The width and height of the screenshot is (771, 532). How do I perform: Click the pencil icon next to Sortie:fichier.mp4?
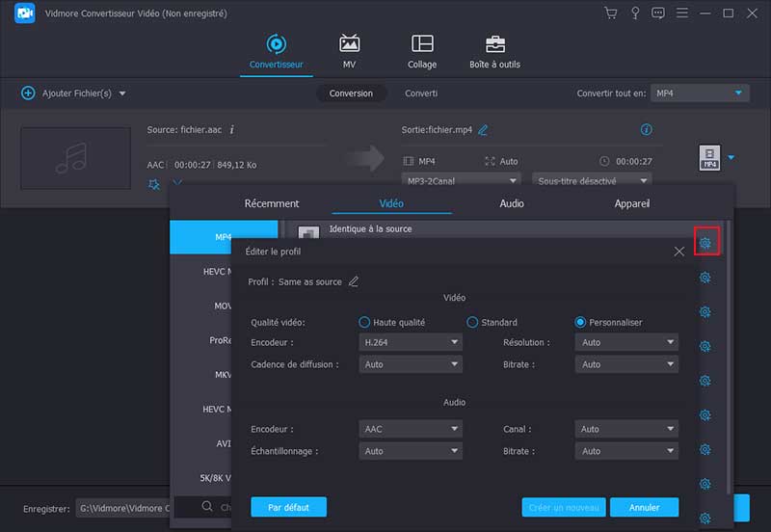click(x=483, y=130)
